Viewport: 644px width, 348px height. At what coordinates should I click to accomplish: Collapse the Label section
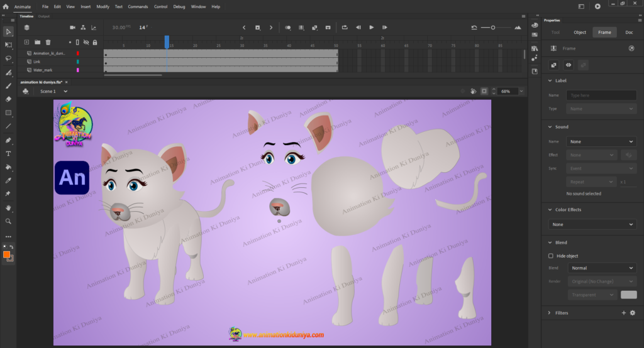coord(550,81)
